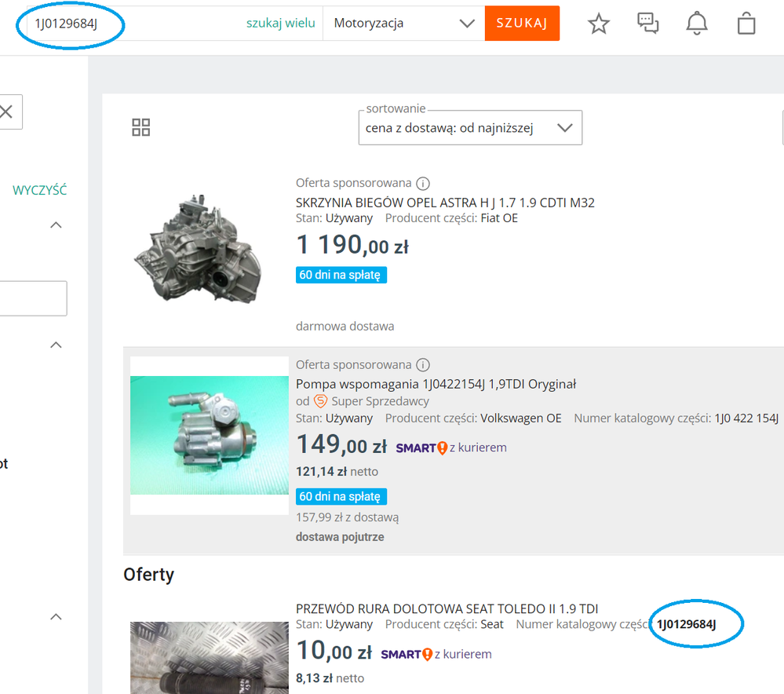Click the 'szukaj wielu' link
The image size is (784, 694).
(280, 23)
